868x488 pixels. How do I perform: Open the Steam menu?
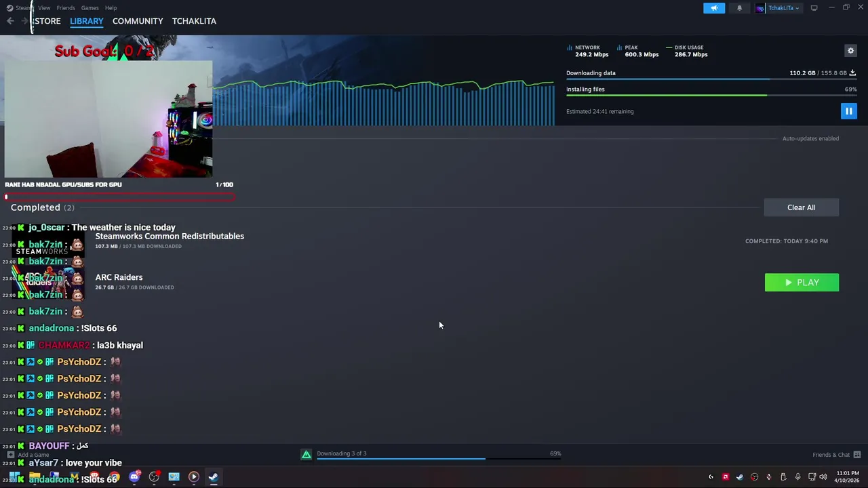pyautogui.click(x=20, y=7)
